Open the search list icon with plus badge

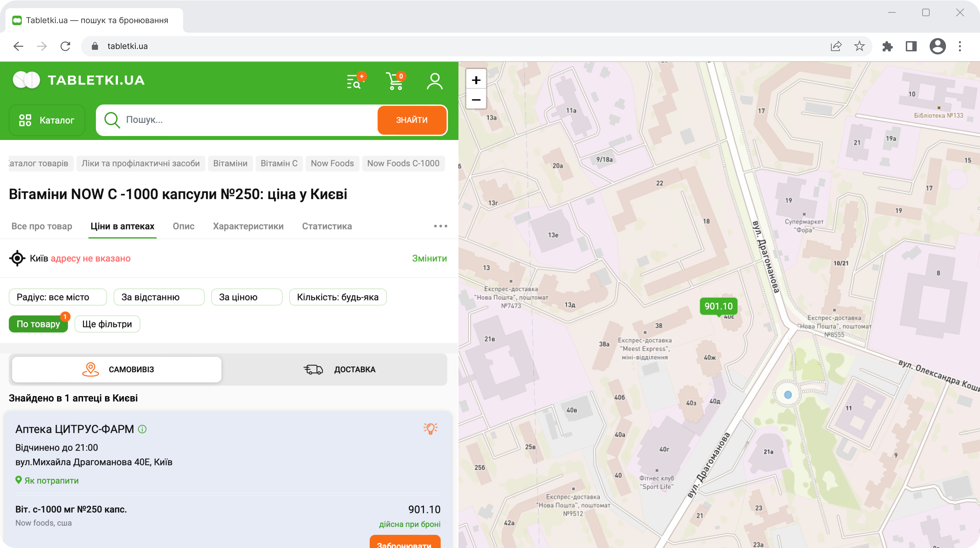[x=356, y=81]
